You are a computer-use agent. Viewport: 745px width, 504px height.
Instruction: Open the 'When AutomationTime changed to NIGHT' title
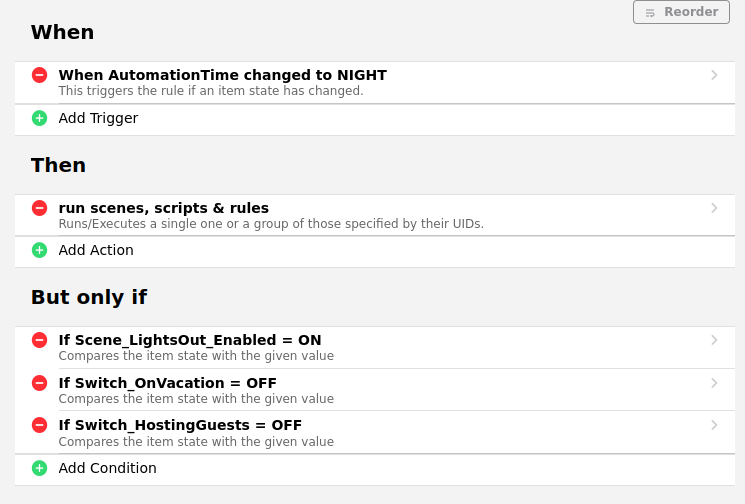[222, 75]
